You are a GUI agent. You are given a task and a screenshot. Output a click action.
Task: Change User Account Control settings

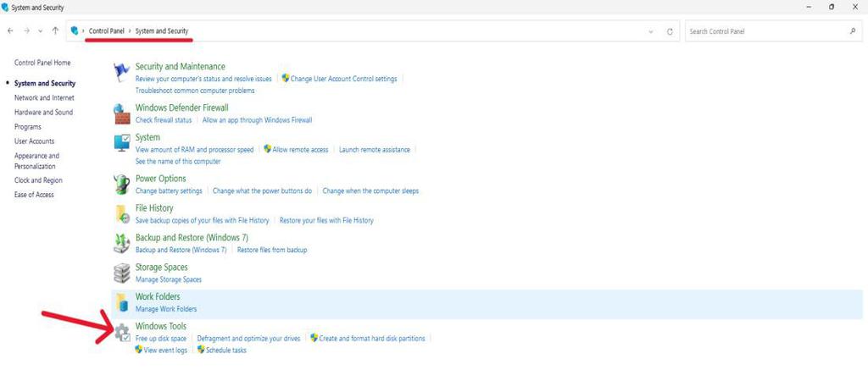click(344, 79)
